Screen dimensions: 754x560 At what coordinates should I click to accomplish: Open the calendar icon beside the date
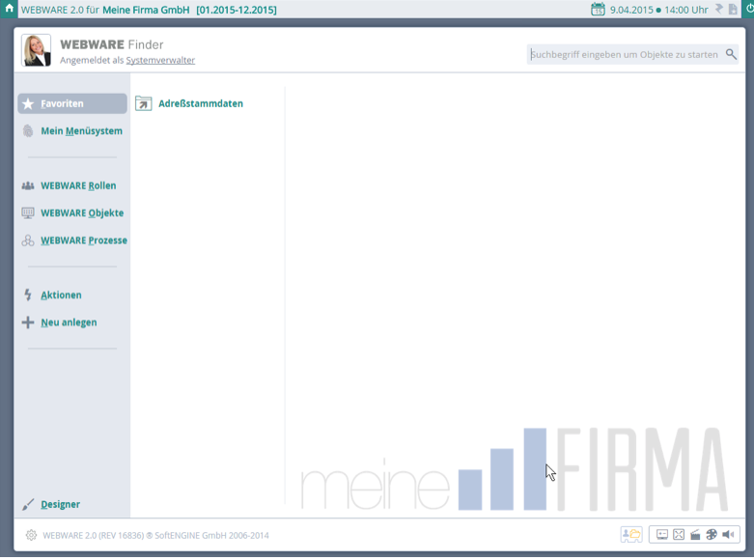598,10
